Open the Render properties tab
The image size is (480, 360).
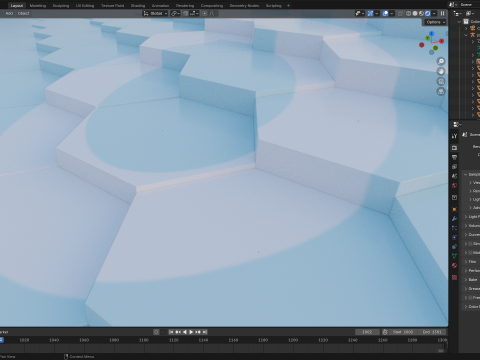click(x=454, y=148)
